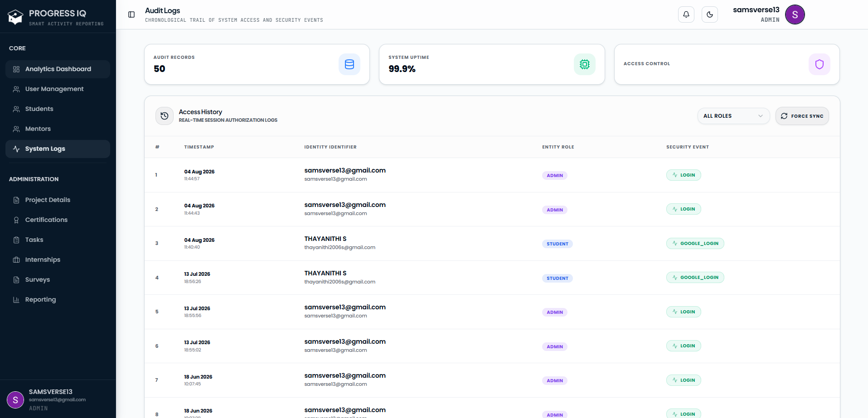868x418 pixels.
Task: Open Analytics Dashboard in sidebar
Action: [58, 69]
